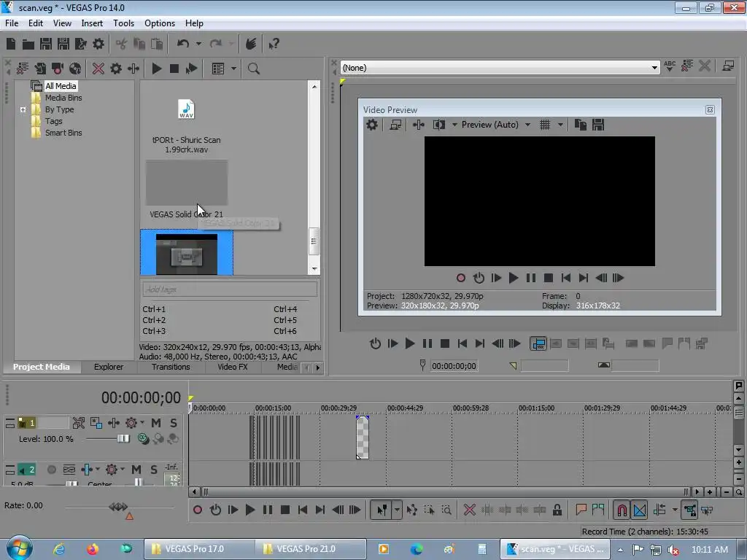Click the track 2 volume slider handle

tap(71, 484)
